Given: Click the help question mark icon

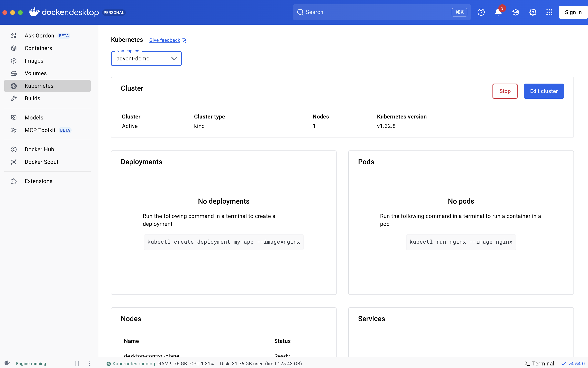Looking at the screenshot, I should pyautogui.click(x=481, y=12).
